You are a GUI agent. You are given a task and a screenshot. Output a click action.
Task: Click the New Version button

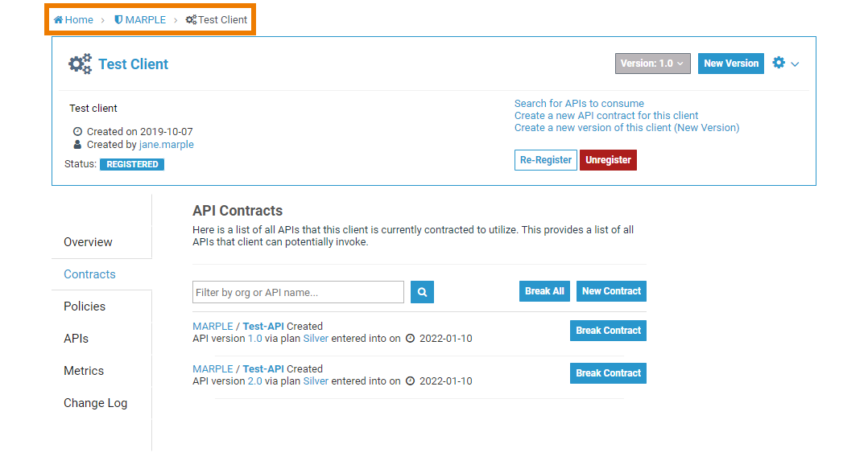pyautogui.click(x=731, y=64)
